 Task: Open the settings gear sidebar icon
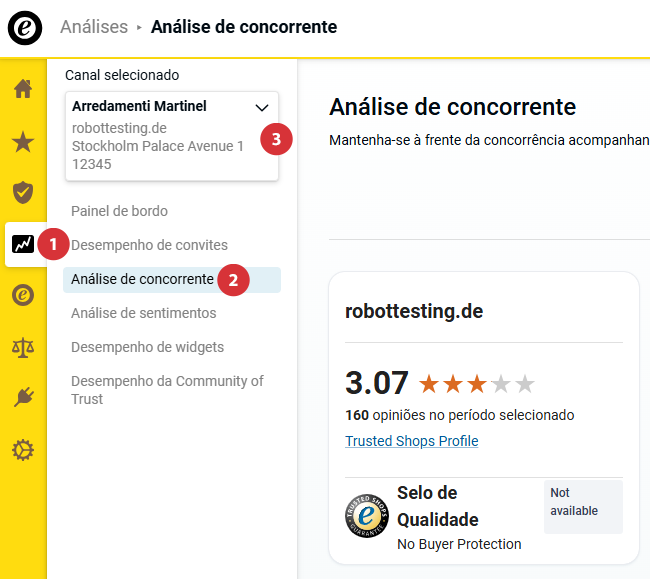23,450
